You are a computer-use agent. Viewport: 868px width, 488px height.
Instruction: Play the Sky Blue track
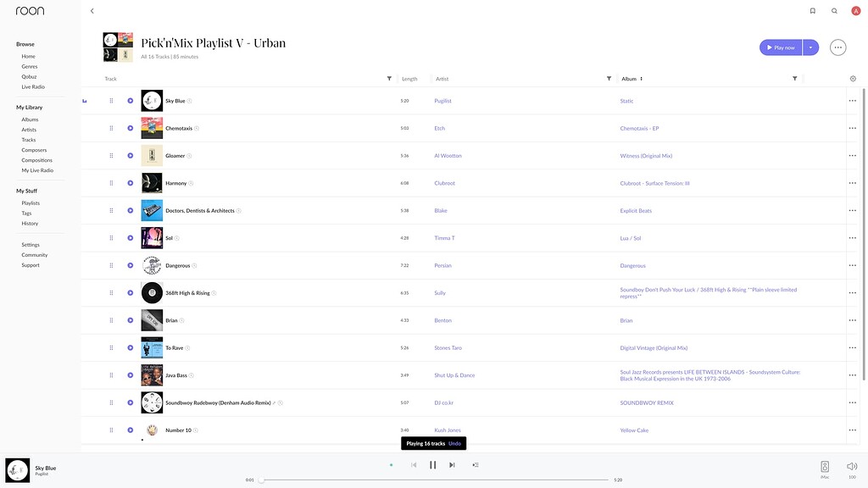click(x=130, y=101)
